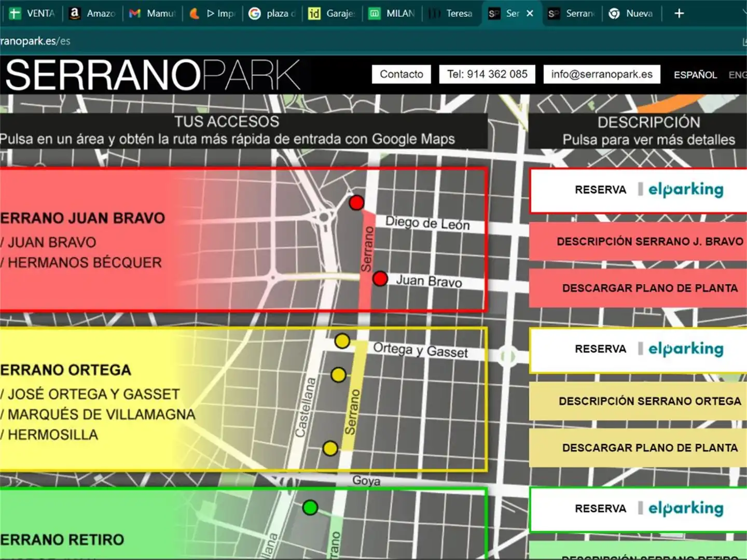Image resolution: width=747 pixels, height=560 pixels.
Task: Click the 'TUS ACCESOS' heading
Action: pos(227,121)
